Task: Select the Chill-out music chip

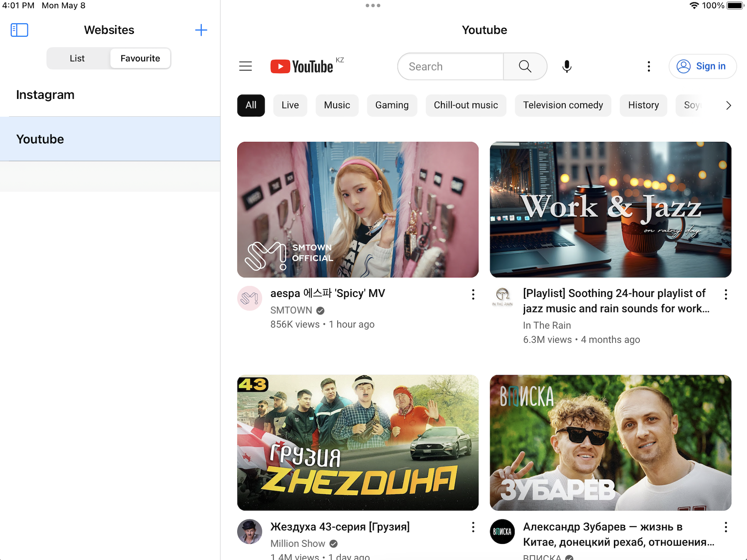Action: pyautogui.click(x=466, y=105)
